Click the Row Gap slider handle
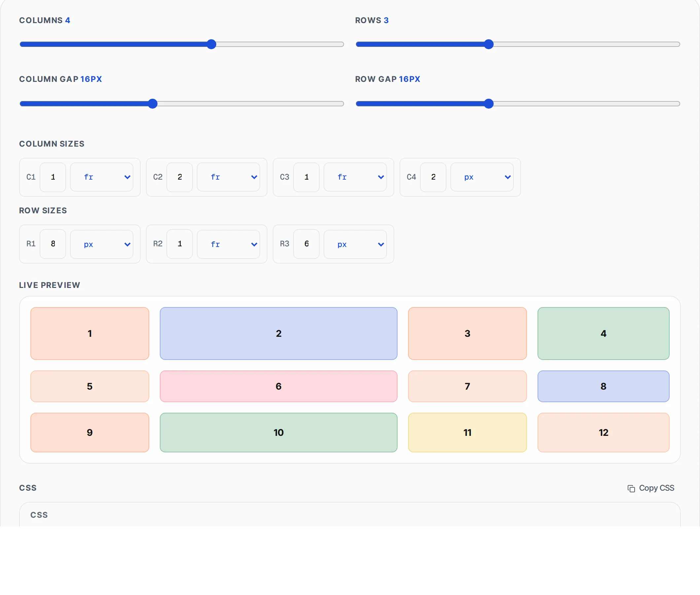This screenshot has height=595, width=700. [x=488, y=104]
